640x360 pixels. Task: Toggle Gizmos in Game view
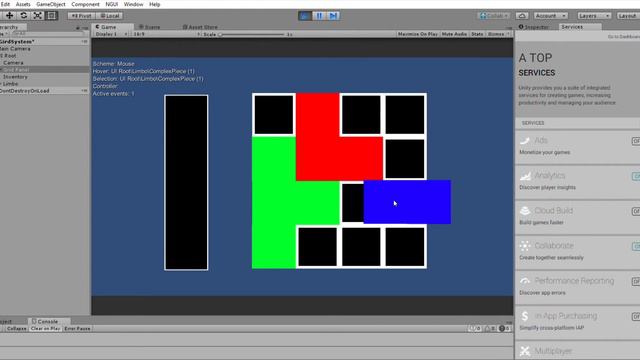click(499, 34)
